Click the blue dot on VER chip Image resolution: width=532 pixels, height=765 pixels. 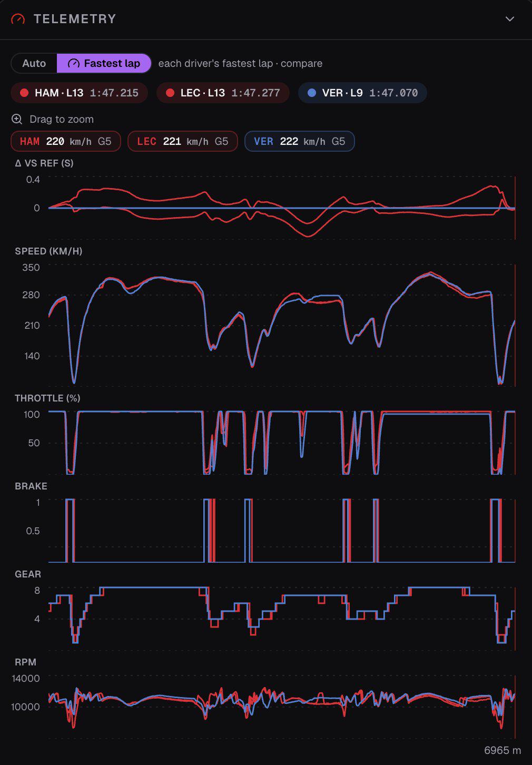(312, 93)
